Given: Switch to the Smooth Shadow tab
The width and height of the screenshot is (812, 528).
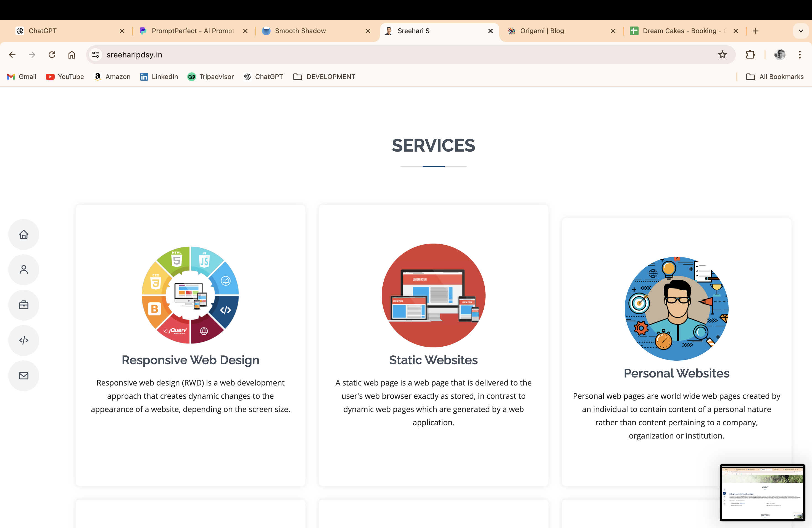Looking at the screenshot, I should [300, 31].
